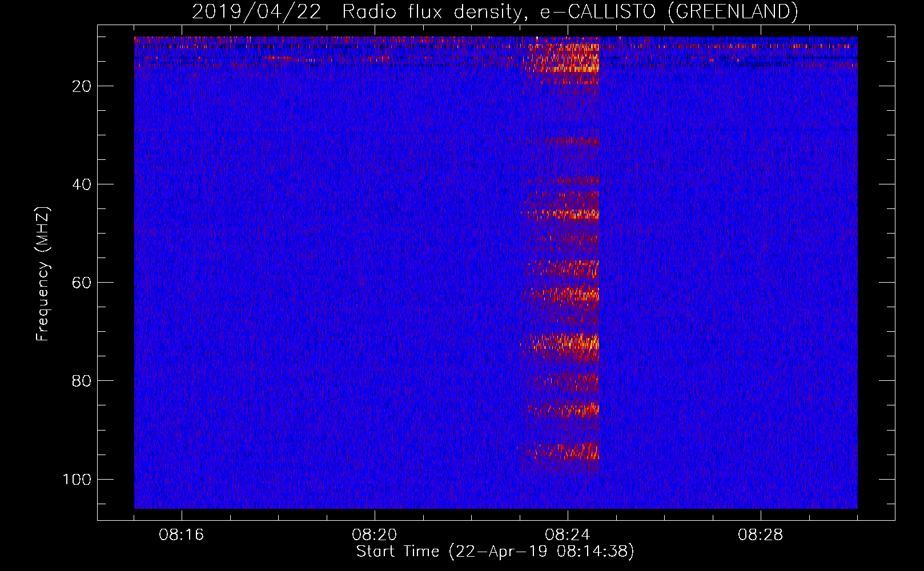Select the 20 MHz frequency tick label
Image resolution: width=924 pixels, height=571 pixels.
click(x=82, y=86)
